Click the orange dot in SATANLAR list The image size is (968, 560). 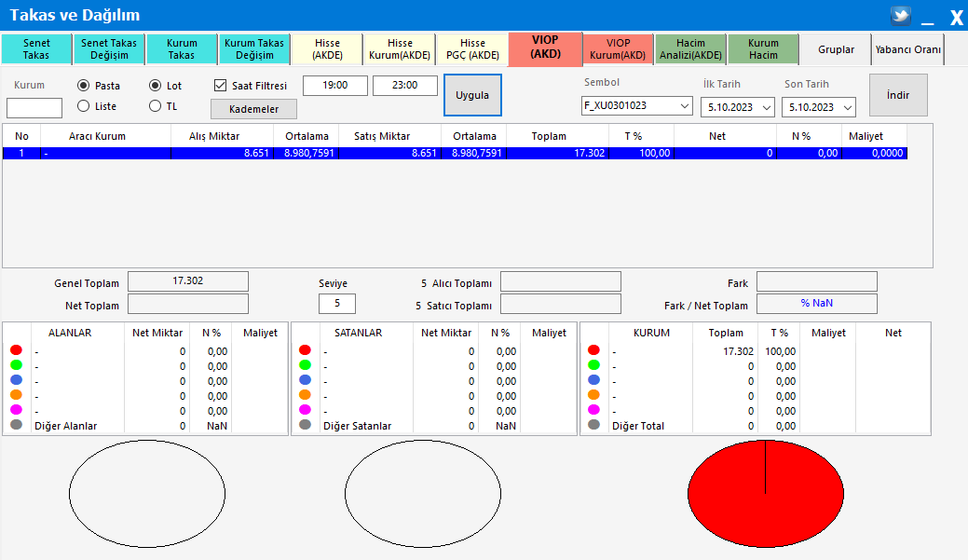305,394
